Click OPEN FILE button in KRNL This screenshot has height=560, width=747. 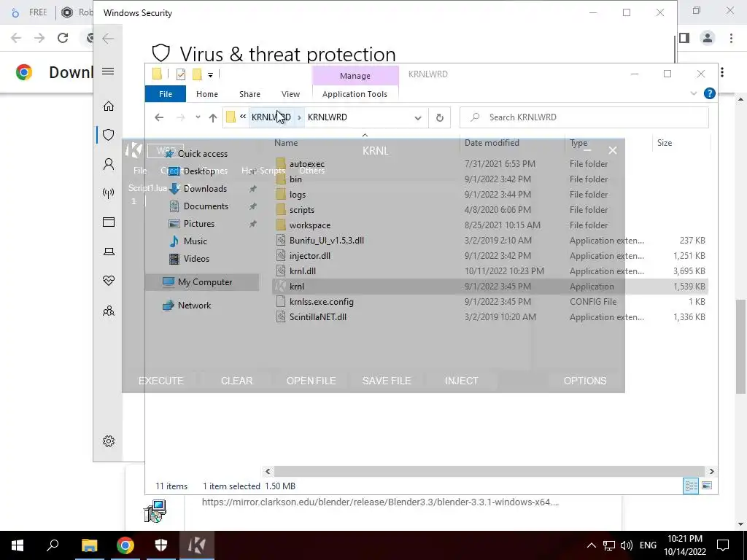(311, 381)
